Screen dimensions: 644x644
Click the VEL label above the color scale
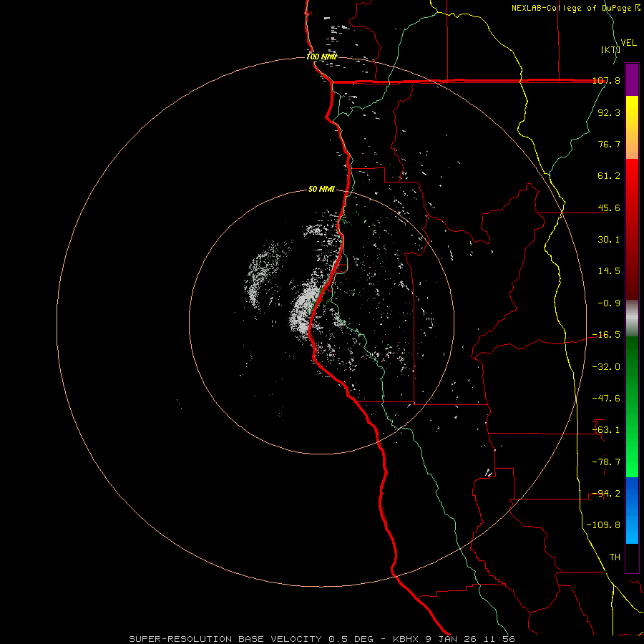coord(628,43)
